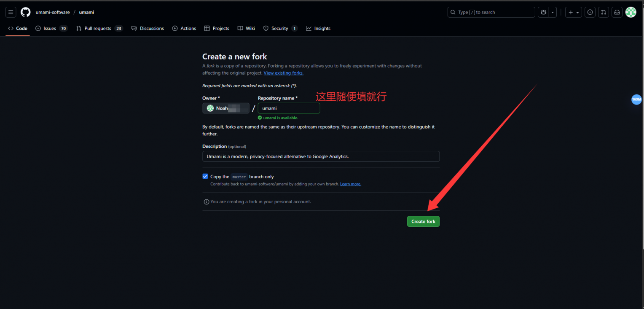Viewport: 644px width, 309px height.
Task: Open the hamburger global navigation menu
Action: pos(11,12)
